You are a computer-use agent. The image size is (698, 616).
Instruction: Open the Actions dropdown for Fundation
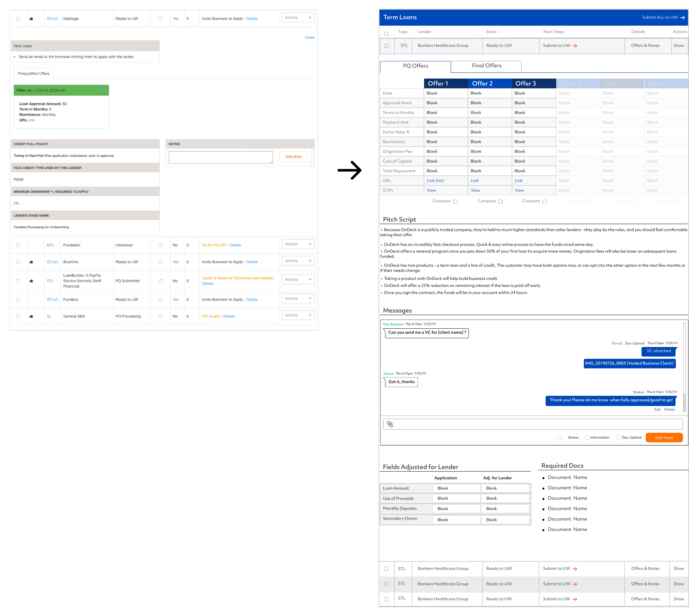[x=298, y=244]
